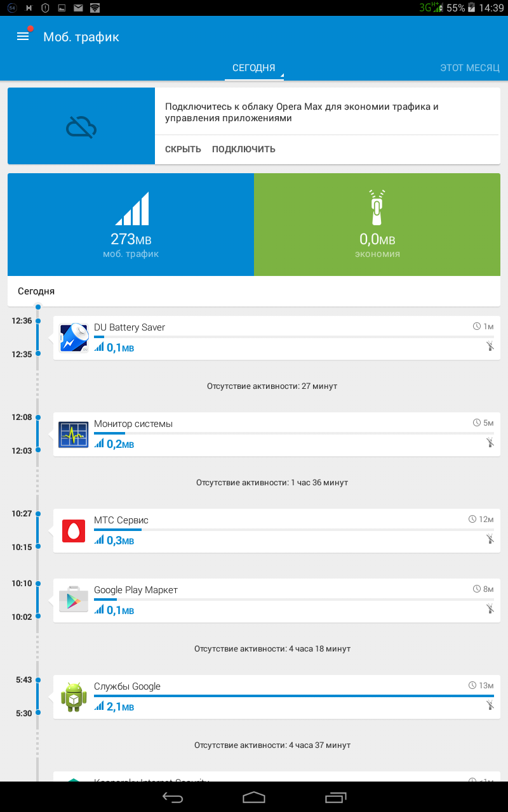Open the СЕГОДНЯ period dropdown
The image size is (508, 812).
[x=254, y=68]
